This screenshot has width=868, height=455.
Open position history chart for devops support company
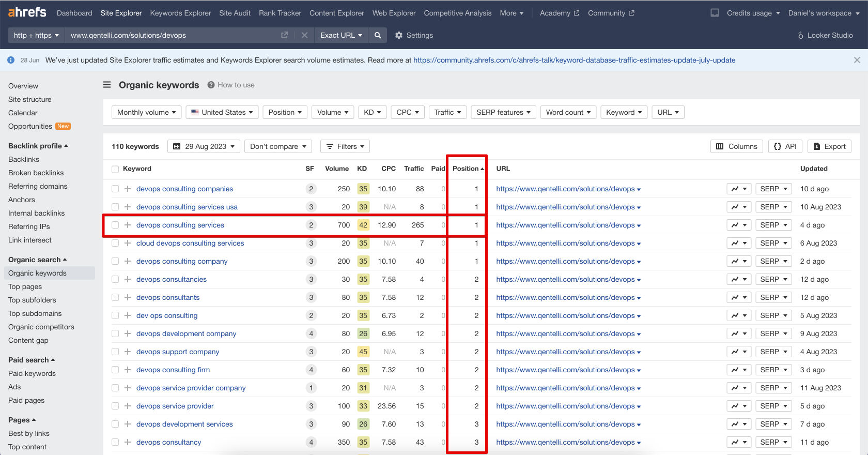(x=739, y=352)
